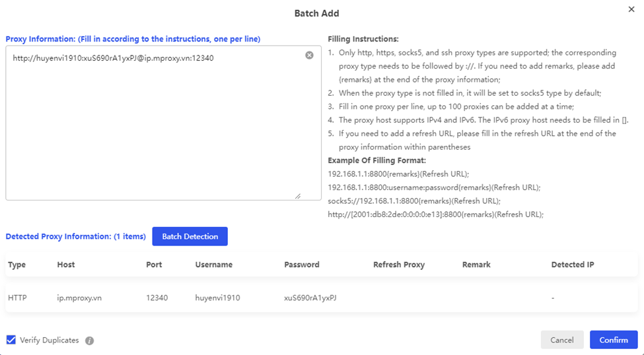Select the Password column header

[x=302, y=265]
